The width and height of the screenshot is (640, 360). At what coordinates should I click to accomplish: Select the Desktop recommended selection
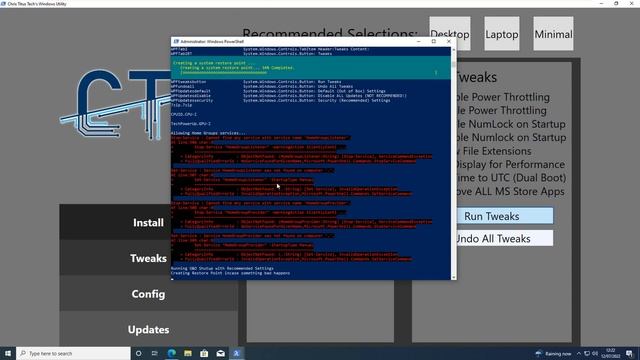[450, 34]
